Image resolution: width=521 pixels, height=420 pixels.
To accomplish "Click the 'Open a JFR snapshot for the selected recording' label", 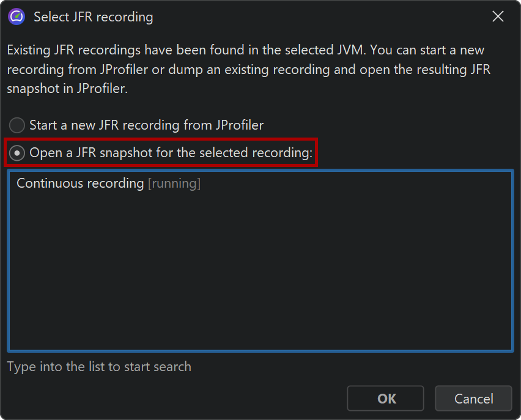I will [171, 153].
